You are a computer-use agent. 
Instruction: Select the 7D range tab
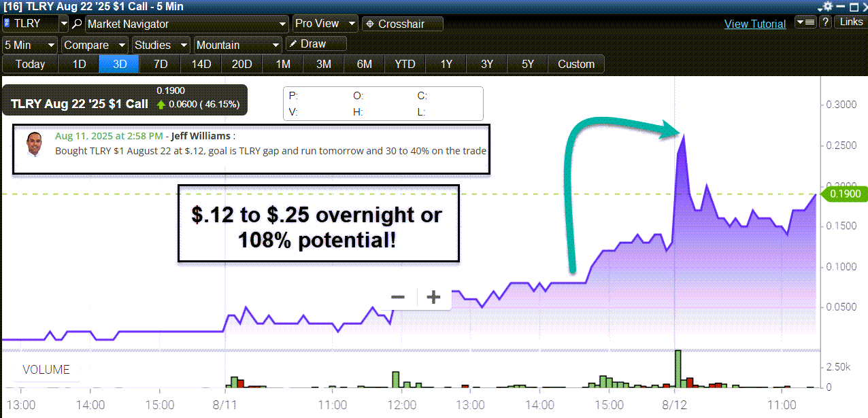161,64
